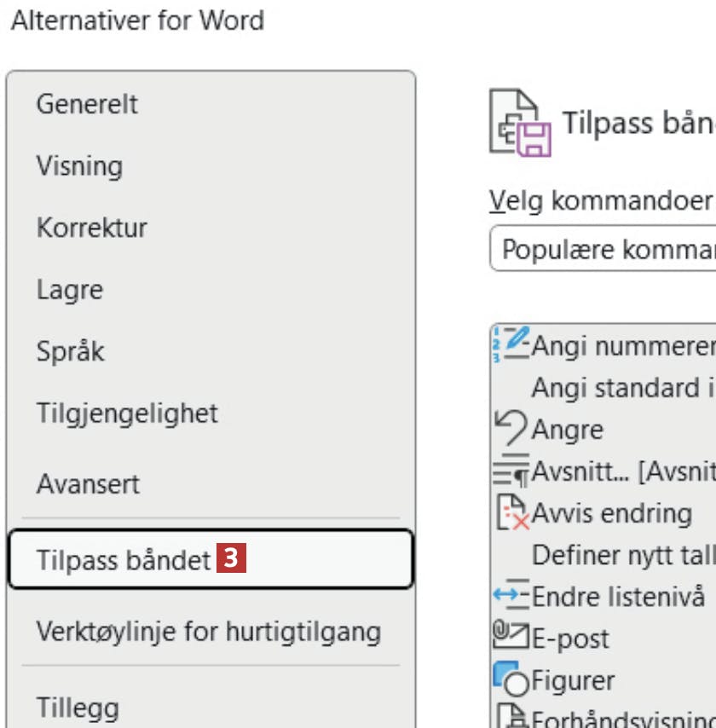
Task: Click the Figurer shapes icon
Action: pyautogui.click(x=511, y=679)
